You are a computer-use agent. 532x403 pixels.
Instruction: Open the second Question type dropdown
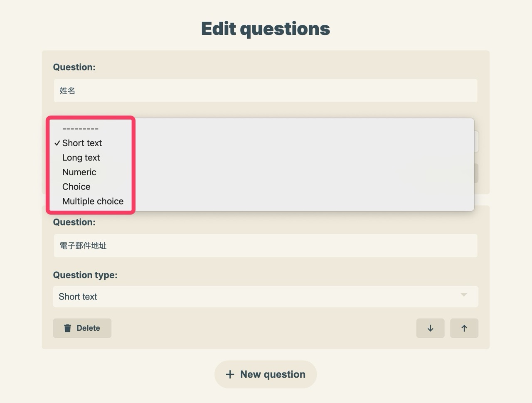pos(266,297)
